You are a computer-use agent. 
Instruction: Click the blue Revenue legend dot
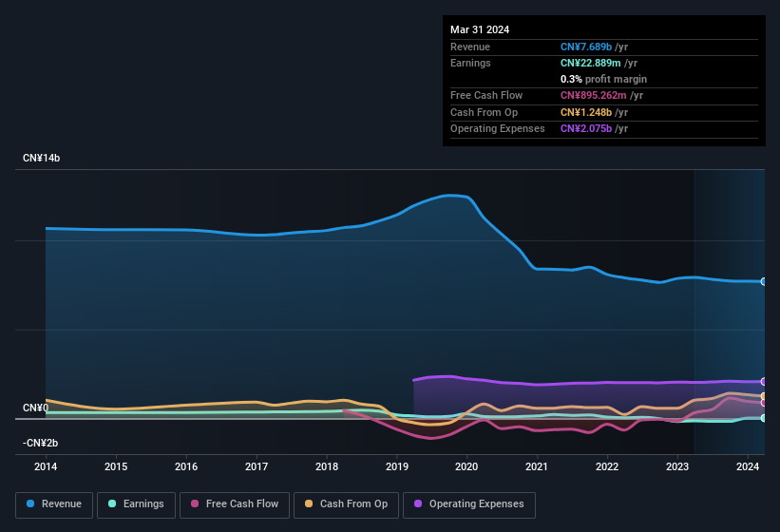coord(31,503)
